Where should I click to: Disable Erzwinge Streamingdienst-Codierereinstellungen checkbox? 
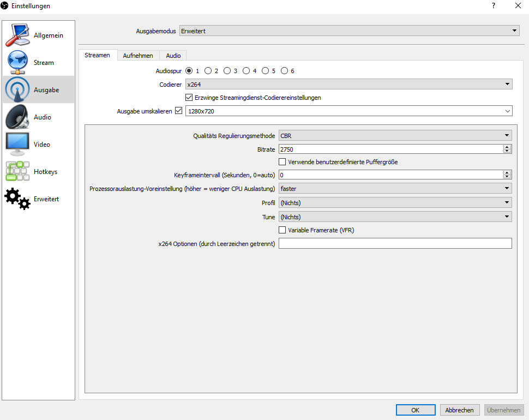(190, 98)
